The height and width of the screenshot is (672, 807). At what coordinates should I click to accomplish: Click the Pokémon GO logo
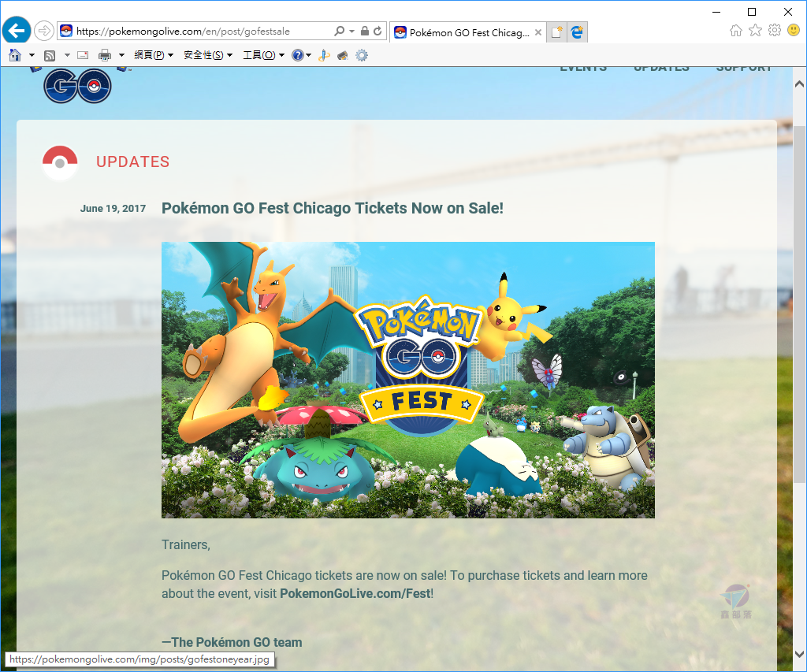pos(77,85)
